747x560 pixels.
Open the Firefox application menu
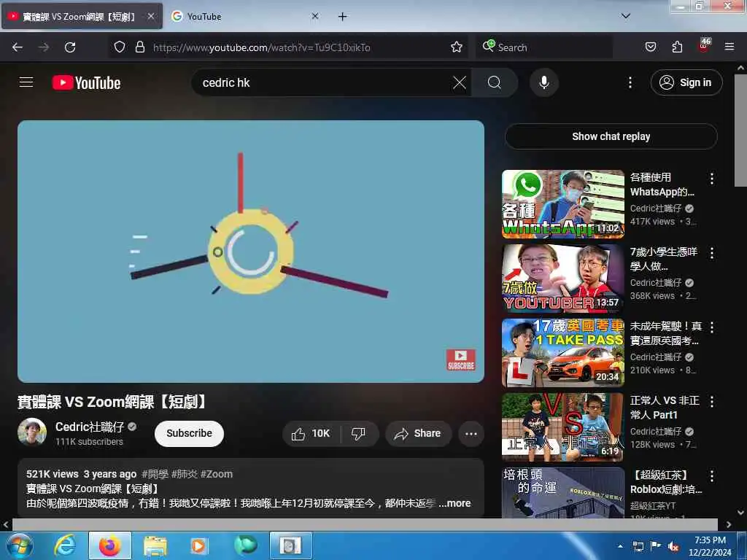(x=729, y=47)
